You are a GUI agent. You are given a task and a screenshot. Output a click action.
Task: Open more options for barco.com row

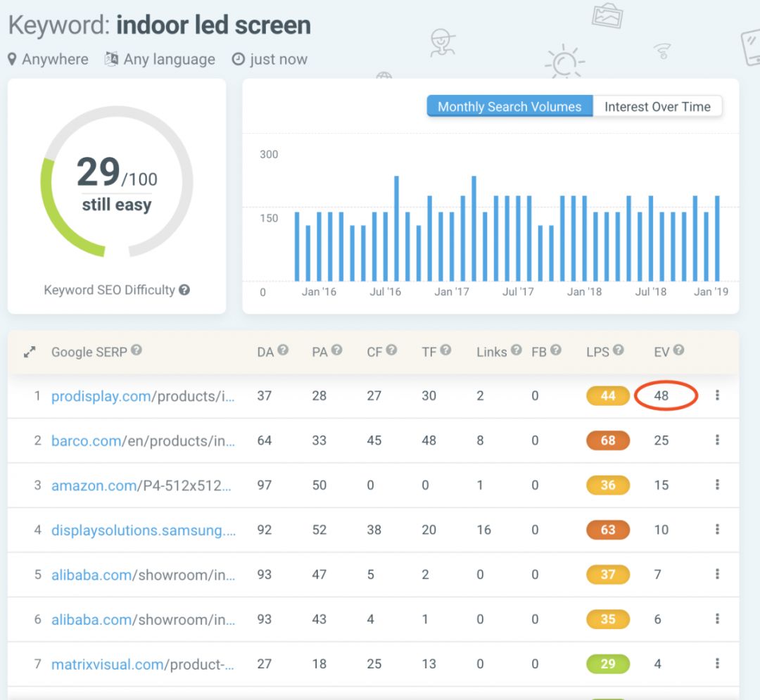coord(717,440)
